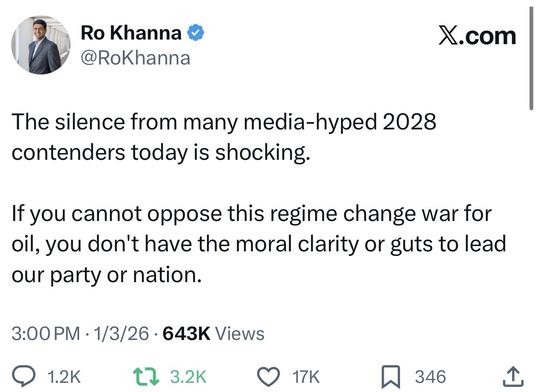Click the 1.2K replies count

64,377
